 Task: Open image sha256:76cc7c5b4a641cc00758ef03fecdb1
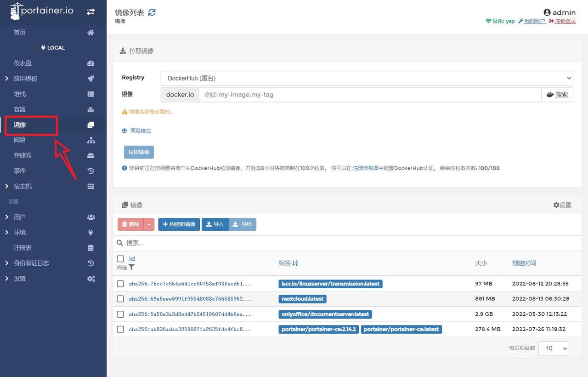(190, 284)
